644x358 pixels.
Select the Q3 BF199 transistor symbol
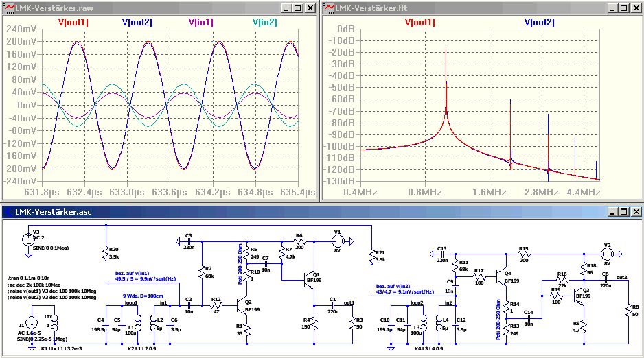tap(578, 296)
